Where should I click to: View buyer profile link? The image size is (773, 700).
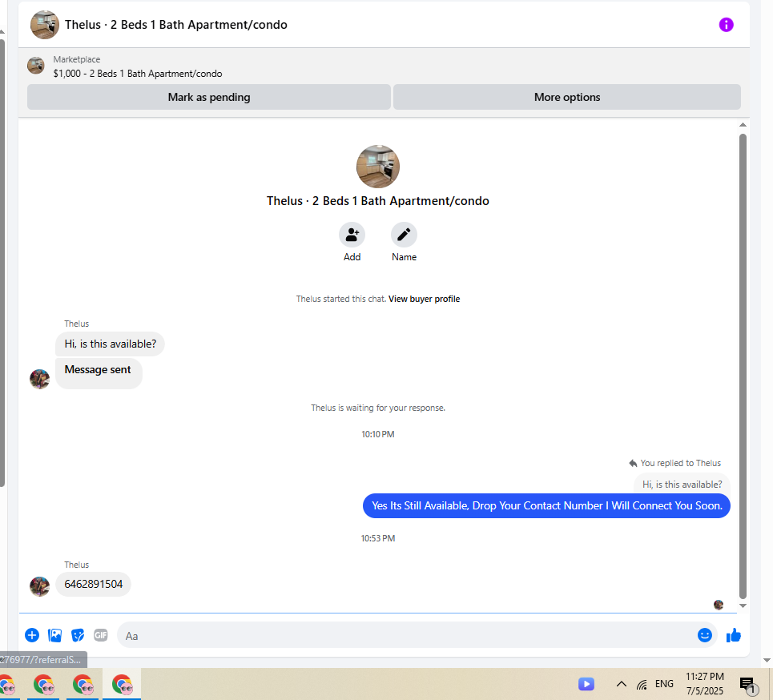pyautogui.click(x=424, y=299)
